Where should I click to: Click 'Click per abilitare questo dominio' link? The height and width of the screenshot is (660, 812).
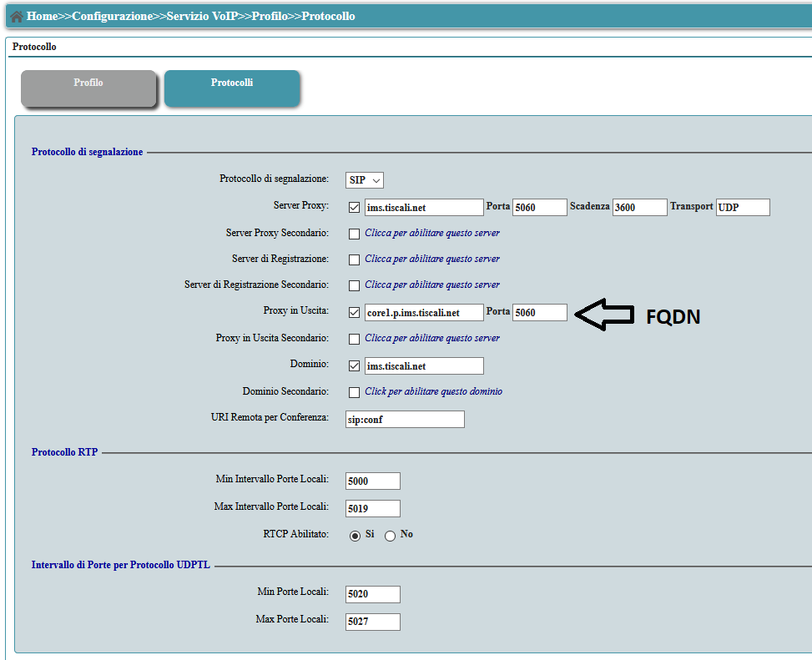coord(433,391)
